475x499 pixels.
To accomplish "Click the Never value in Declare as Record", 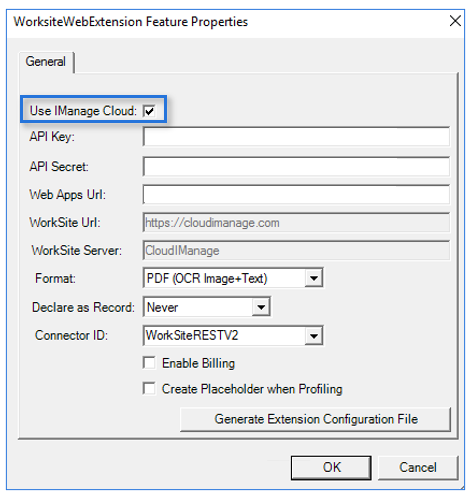I will point(162,307).
